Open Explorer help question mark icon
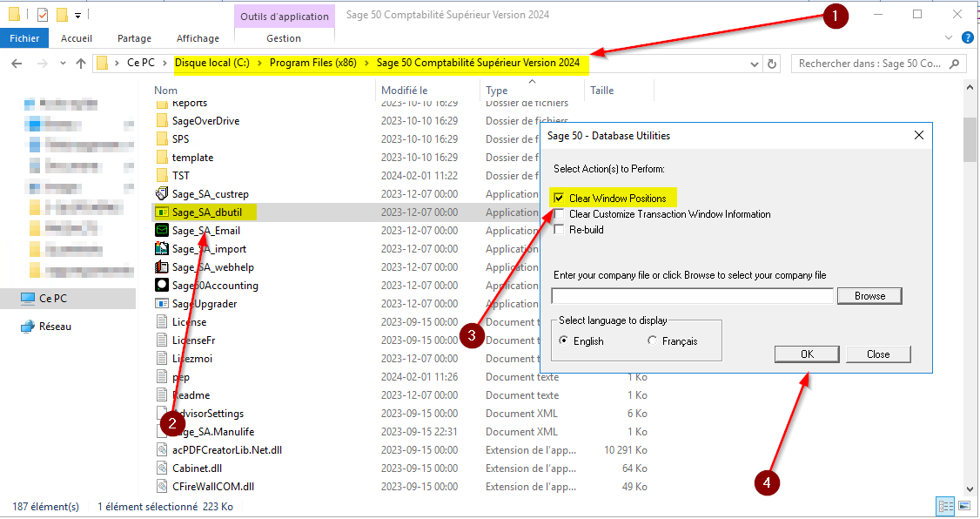Viewport: 980px width, 519px height. pos(967,38)
